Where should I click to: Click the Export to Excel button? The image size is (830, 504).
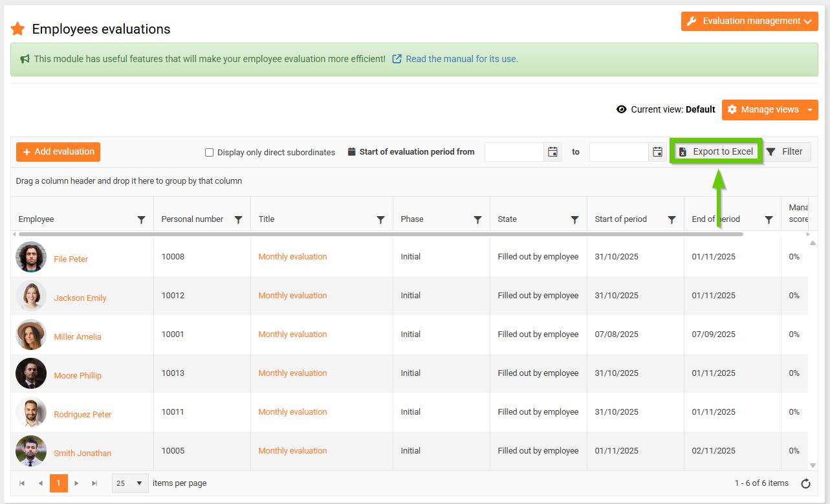point(716,152)
